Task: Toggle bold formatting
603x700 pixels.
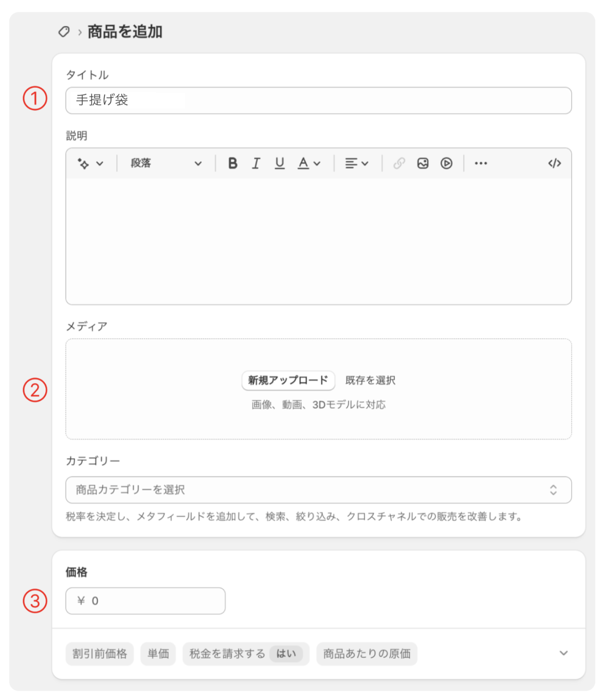Action: click(233, 163)
